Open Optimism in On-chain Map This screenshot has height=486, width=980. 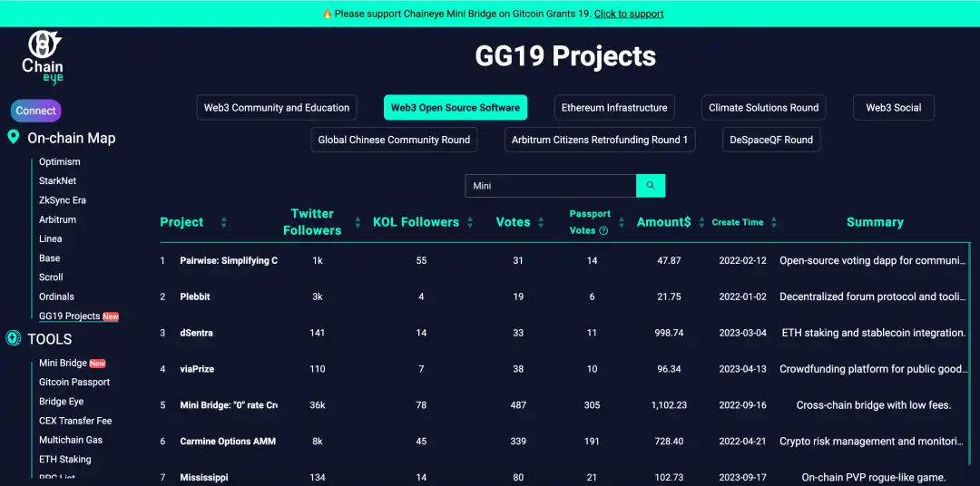60,161
